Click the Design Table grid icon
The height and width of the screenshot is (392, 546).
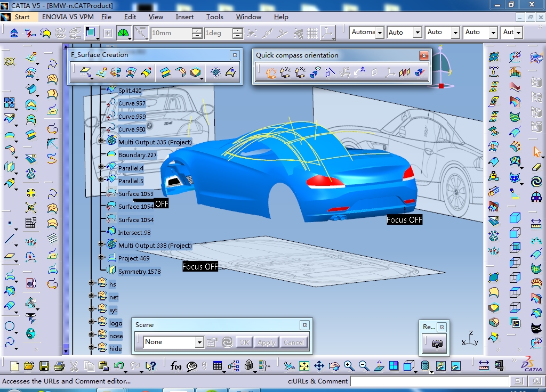coord(218,366)
